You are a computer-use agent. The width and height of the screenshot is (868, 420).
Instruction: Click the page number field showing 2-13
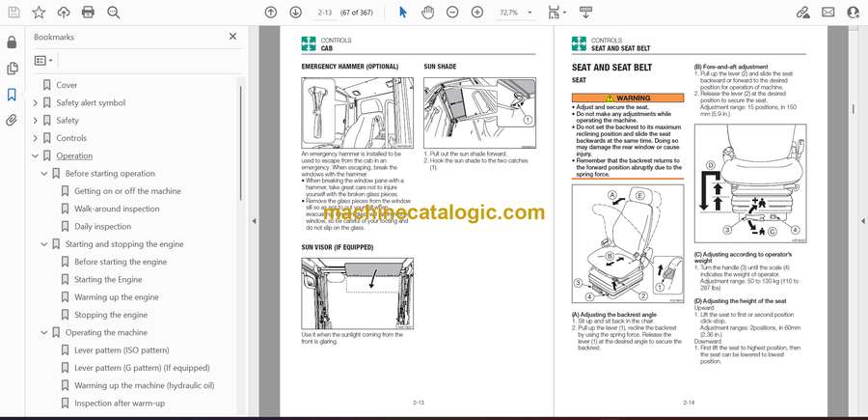324,13
